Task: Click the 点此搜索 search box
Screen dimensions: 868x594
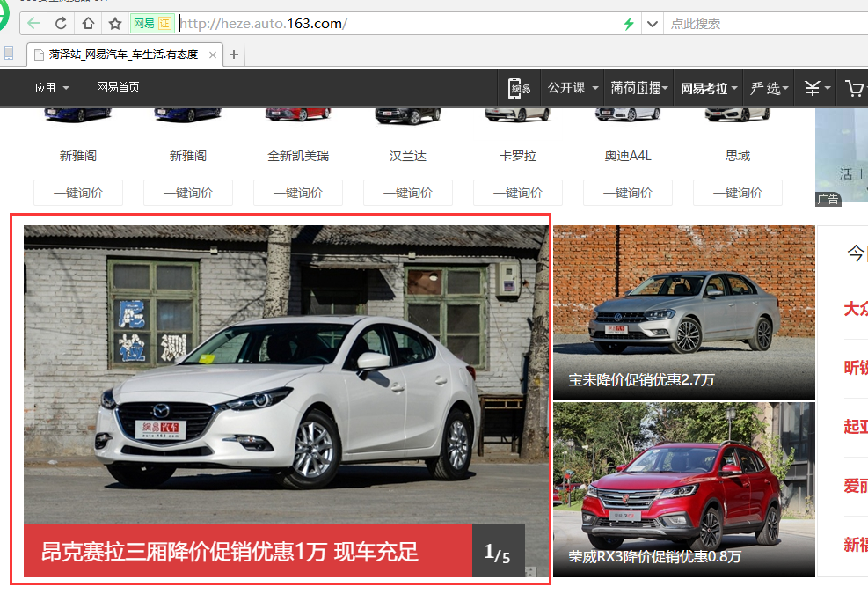Action: (766, 24)
